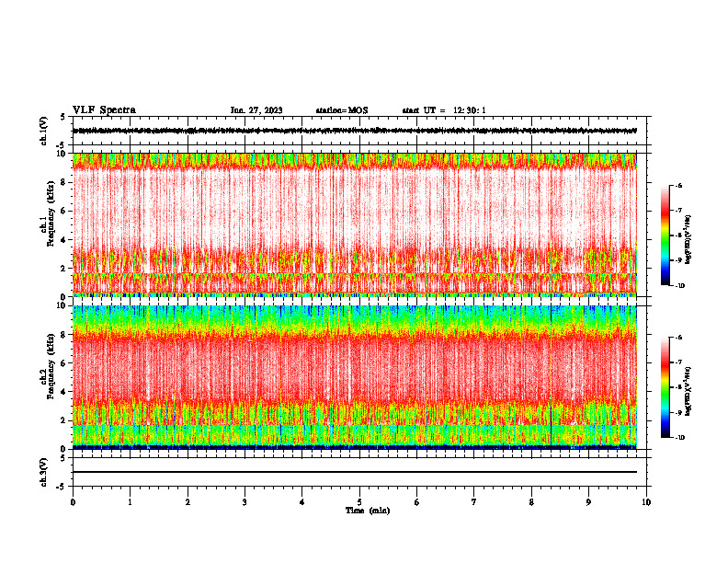Viewport: 728px width, 563px height.
Task: Click the "VLF Spectra" title text
Action: tap(104, 110)
